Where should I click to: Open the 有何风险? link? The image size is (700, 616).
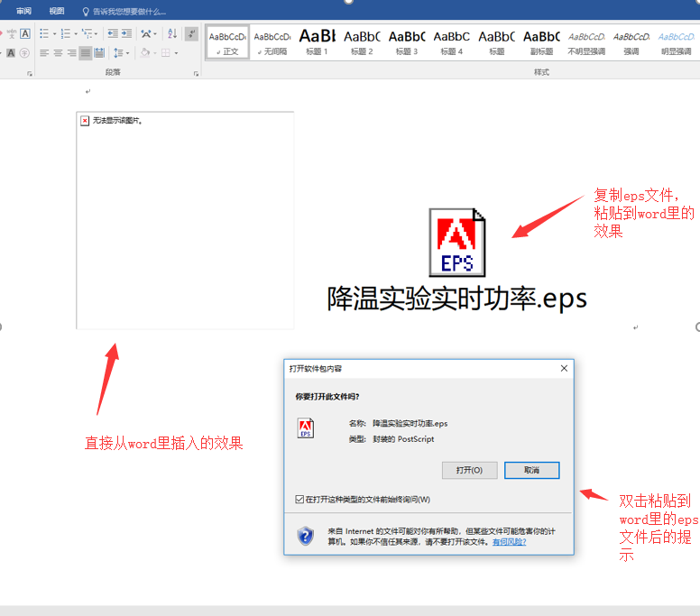tap(510, 542)
